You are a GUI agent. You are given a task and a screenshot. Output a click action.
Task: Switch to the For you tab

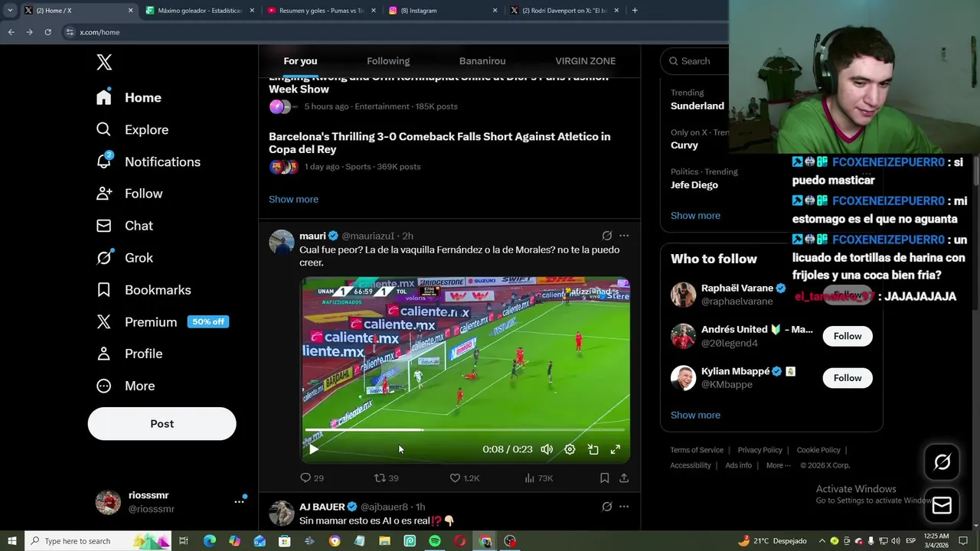click(300, 61)
